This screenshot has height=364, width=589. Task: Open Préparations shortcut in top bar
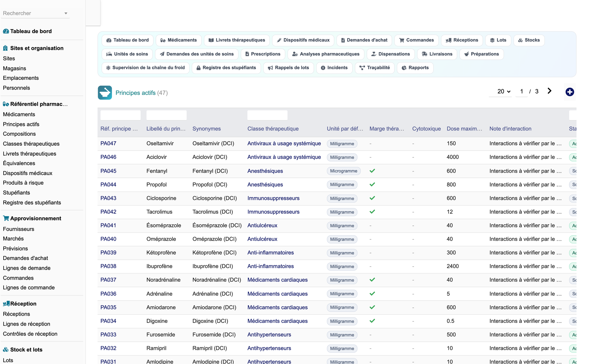(x=481, y=54)
